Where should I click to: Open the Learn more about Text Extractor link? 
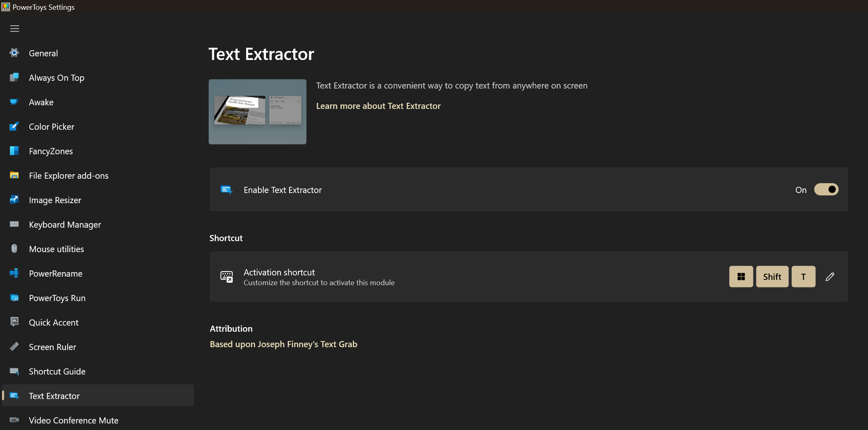[378, 106]
